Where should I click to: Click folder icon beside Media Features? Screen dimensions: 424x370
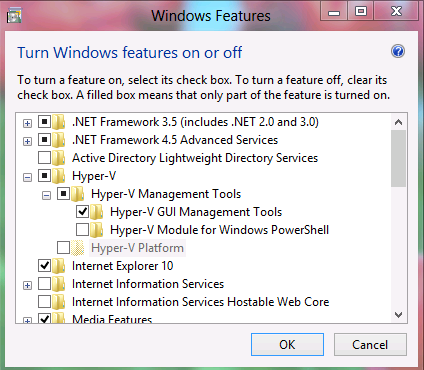coord(59,318)
